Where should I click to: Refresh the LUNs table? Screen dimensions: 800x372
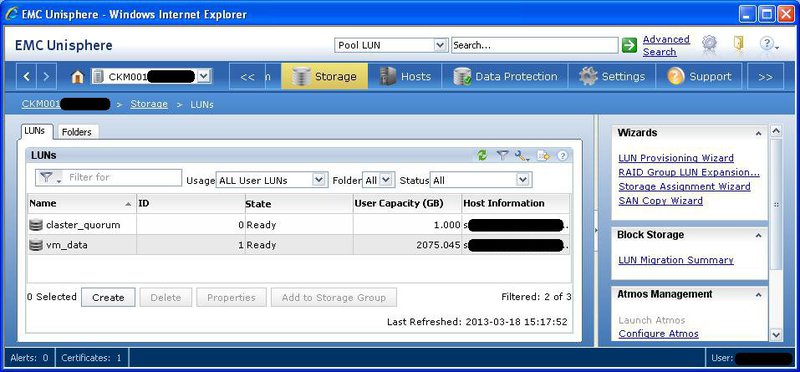click(x=482, y=156)
